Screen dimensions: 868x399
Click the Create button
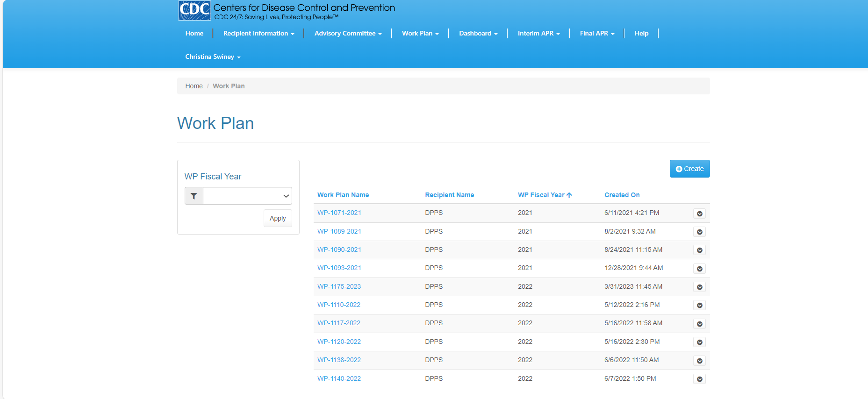(x=689, y=169)
